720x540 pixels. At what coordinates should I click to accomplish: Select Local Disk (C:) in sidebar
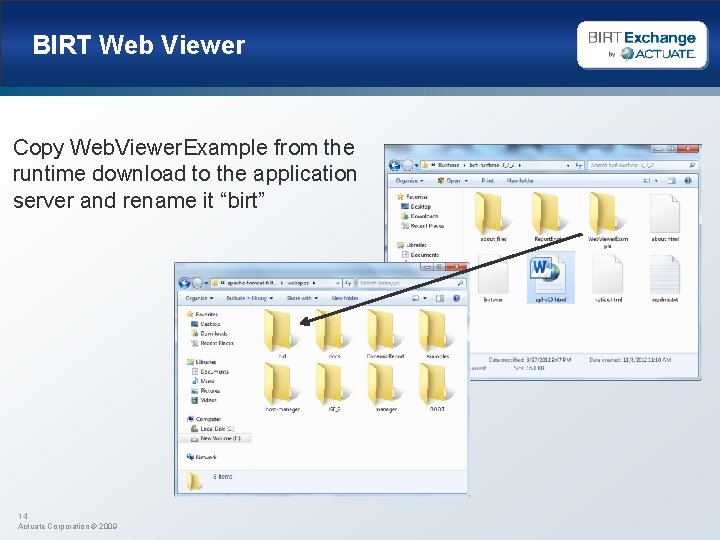pyautogui.click(x=213, y=429)
